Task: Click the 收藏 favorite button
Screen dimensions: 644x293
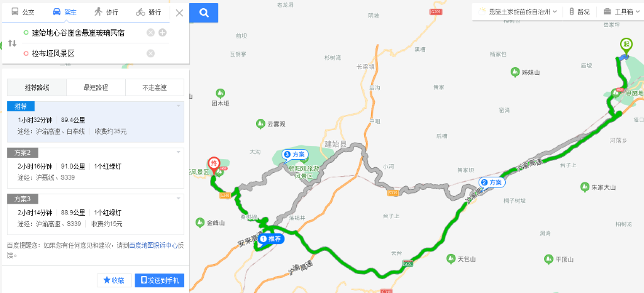Action: pyautogui.click(x=114, y=280)
